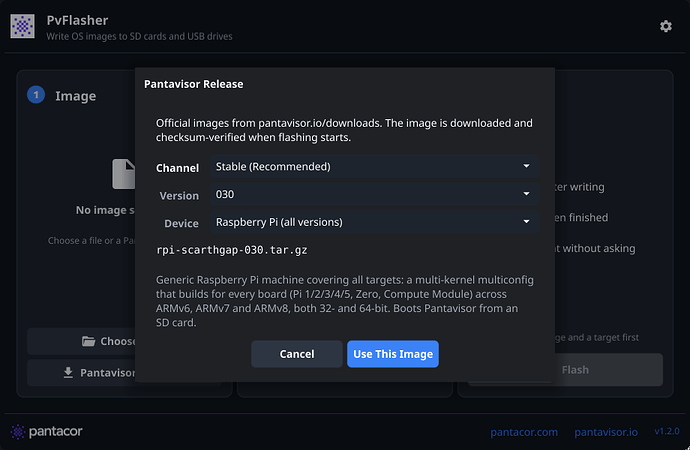Open settings via the gear icon
Viewport: 690px width, 450px height.
click(x=665, y=26)
